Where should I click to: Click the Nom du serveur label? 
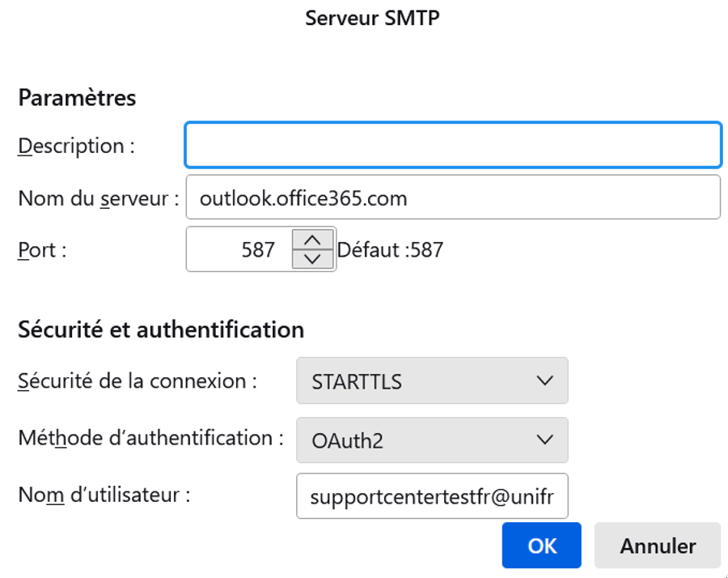tap(99, 198)
